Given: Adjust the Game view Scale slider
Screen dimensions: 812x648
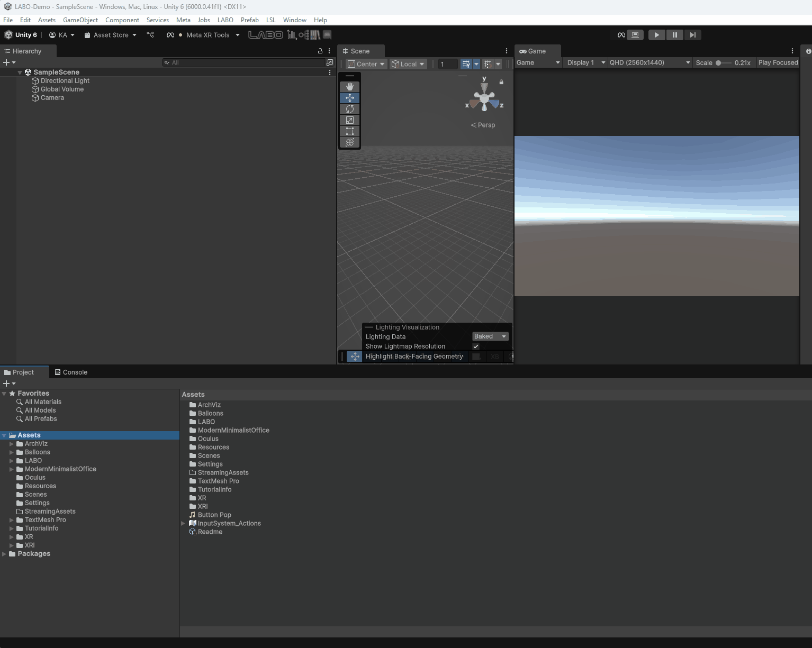Looking at the screenshot, I should [x=724, y=62].
